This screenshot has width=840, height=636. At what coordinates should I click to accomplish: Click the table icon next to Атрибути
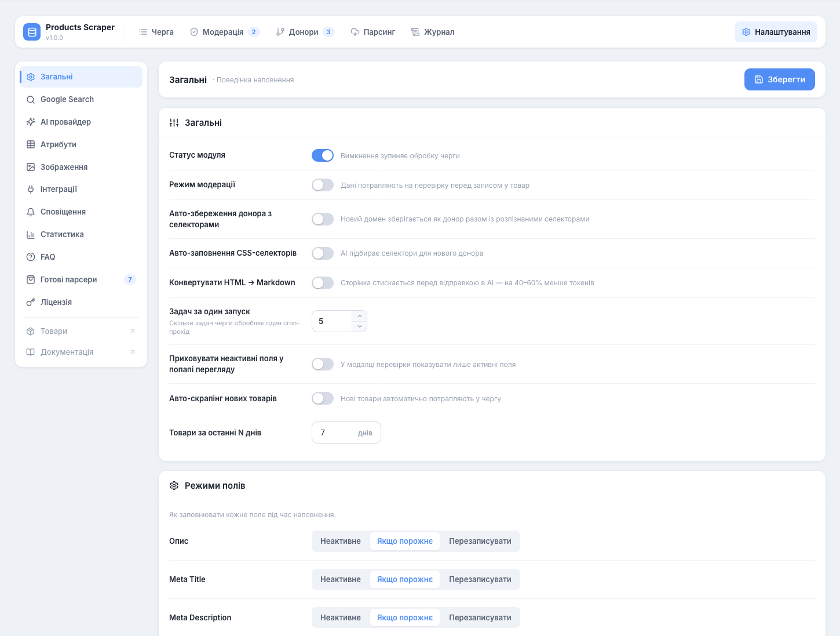(x=31, y=144)
